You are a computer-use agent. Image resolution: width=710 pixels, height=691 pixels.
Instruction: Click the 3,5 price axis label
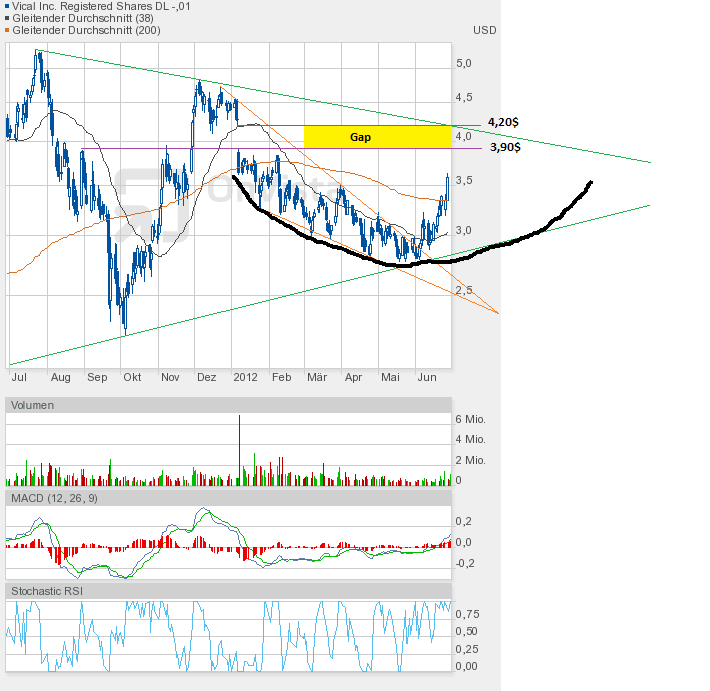[464, 180]
